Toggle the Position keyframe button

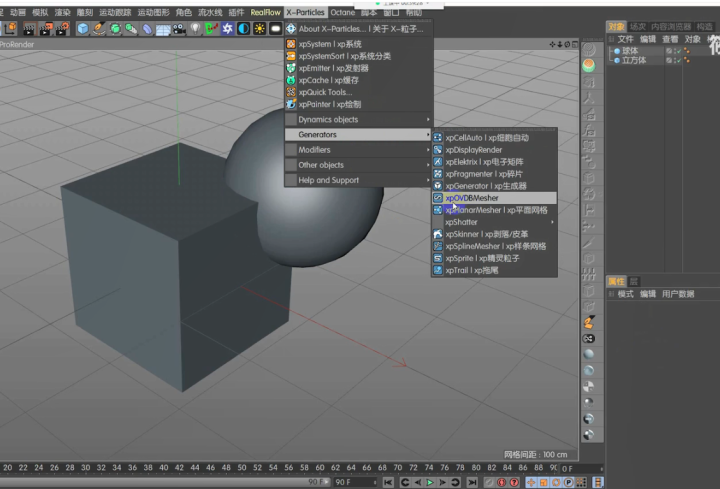531,482
